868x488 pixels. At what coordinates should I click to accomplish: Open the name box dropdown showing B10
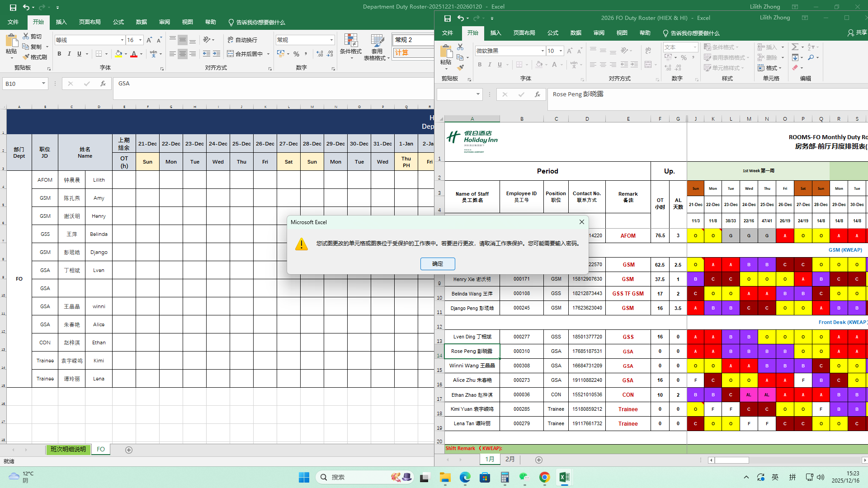tap(43, 84)
